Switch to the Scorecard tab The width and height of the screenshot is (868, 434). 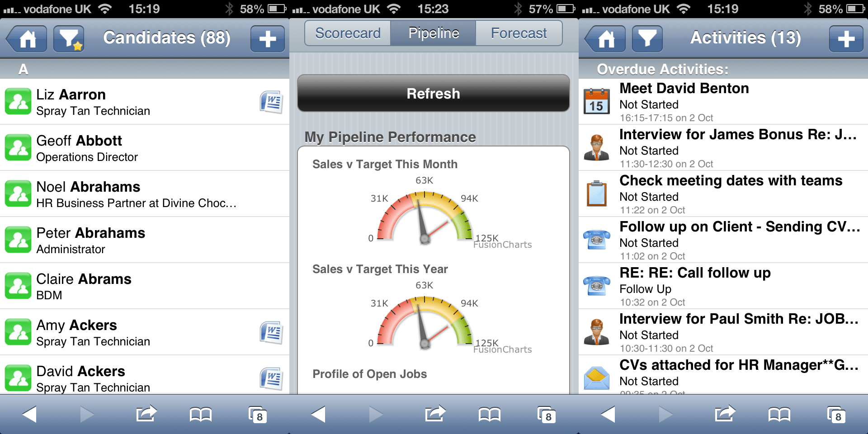click(347, 33)
